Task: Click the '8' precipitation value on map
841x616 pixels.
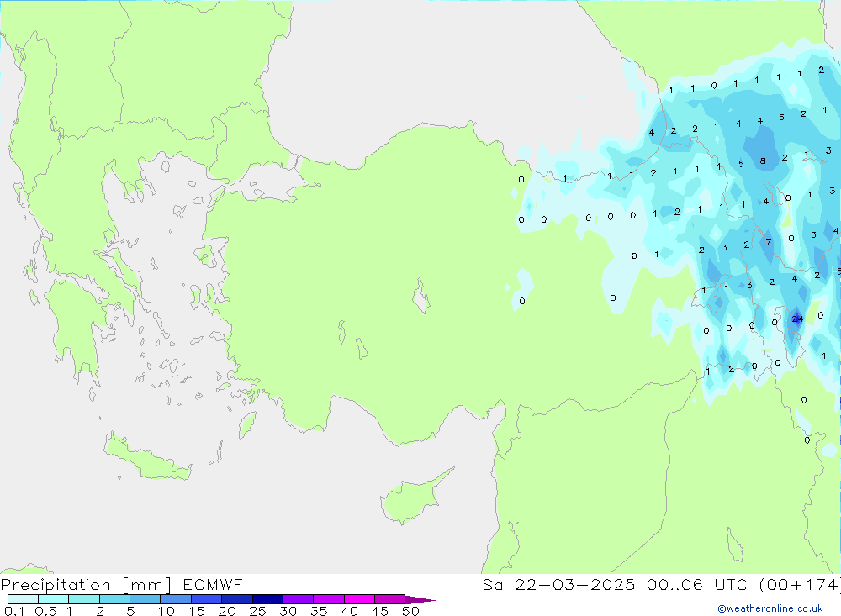Action: click(x=763, y=161)
